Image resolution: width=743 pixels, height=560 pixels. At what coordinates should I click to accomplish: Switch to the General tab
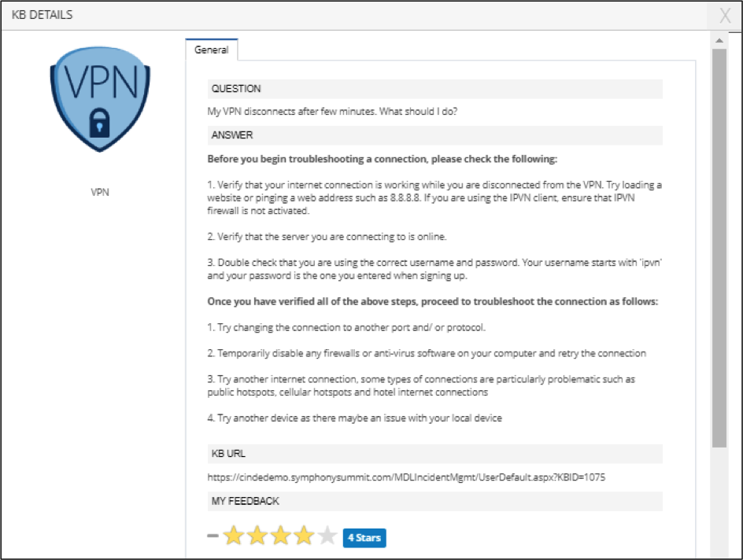(212, 50)
